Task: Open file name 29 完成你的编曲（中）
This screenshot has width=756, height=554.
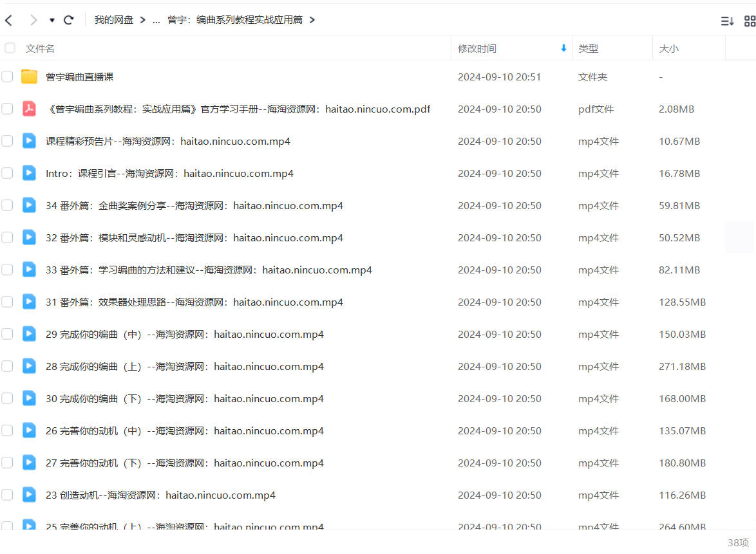Action: pos(185,335)
